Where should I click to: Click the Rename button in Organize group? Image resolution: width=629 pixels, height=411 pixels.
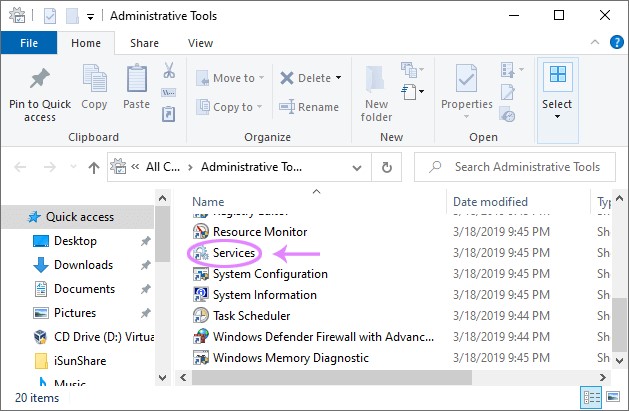309,107
